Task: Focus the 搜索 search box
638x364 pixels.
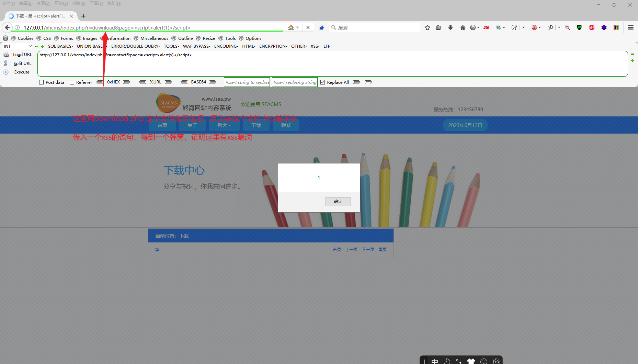Action: (374, 27)
